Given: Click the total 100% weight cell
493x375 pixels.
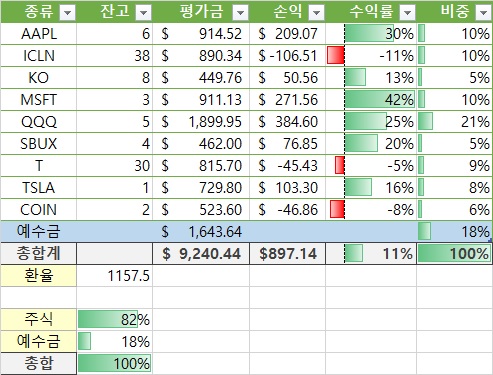Looking at the screenshot, I should [x=455, y=254].
